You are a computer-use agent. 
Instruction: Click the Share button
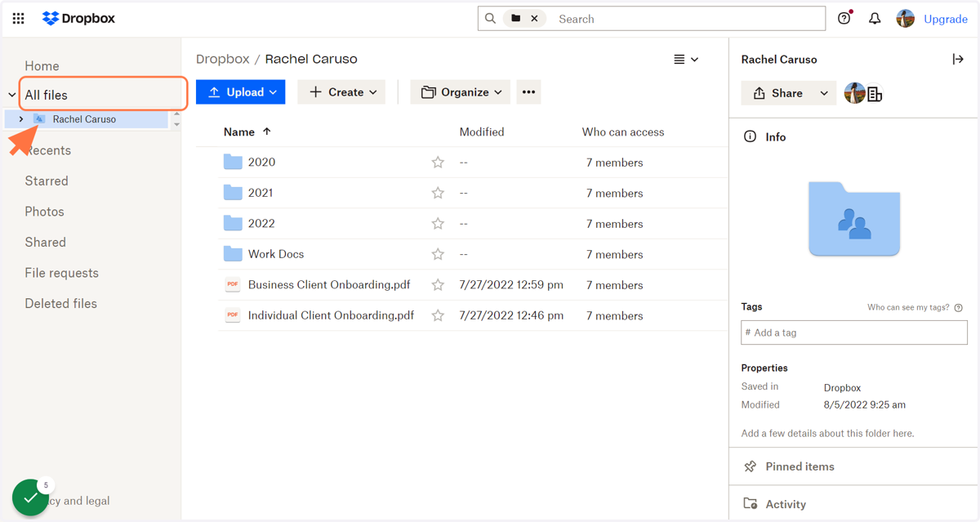click(777, 93)
